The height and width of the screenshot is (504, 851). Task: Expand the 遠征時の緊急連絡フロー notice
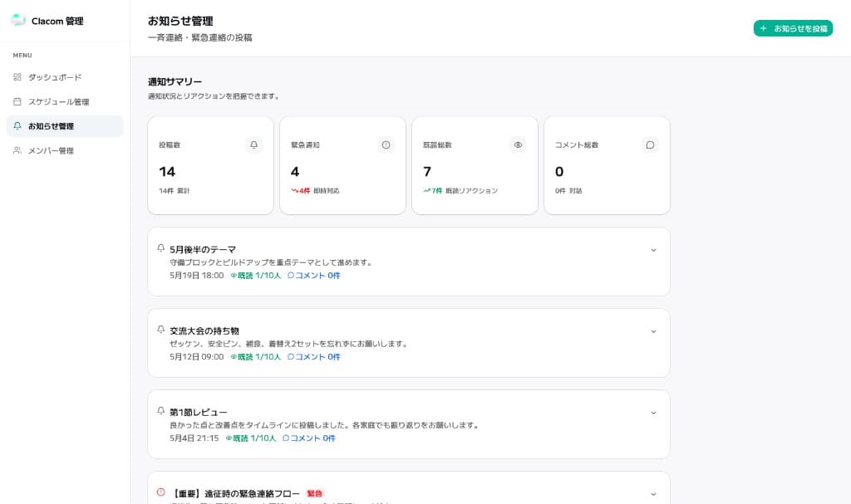pyautogui.click(x=653, y=494)
